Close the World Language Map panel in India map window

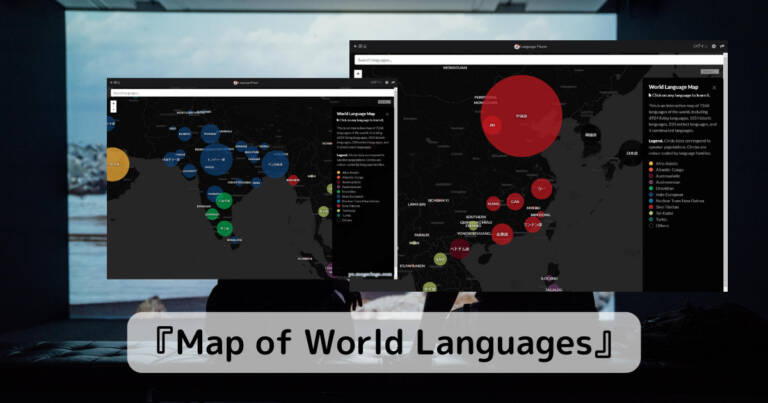click(387, 114)
